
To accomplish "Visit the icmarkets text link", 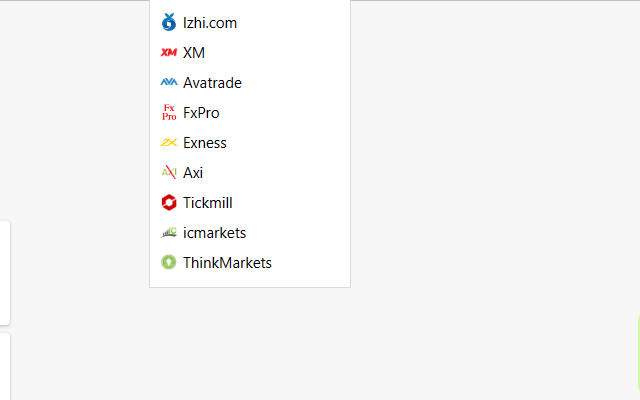I will tap(214, 233).
